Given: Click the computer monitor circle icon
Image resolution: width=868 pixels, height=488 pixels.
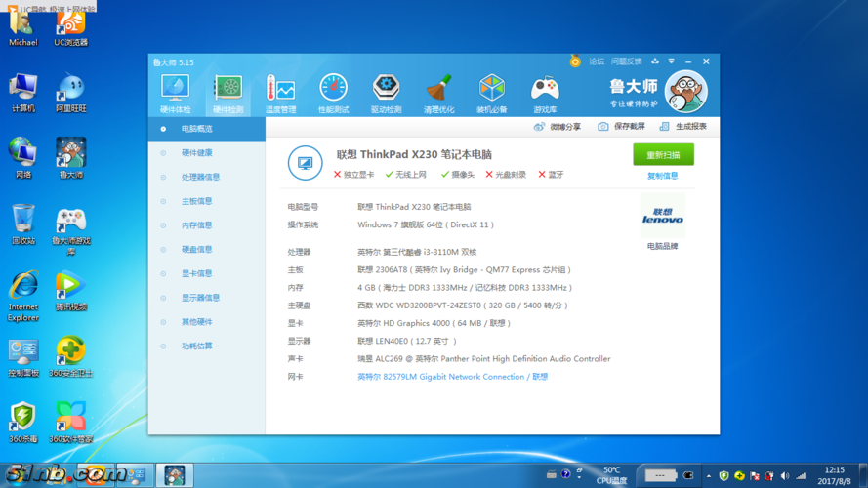Looking at the screenshot, I should [x=305, y=163].
